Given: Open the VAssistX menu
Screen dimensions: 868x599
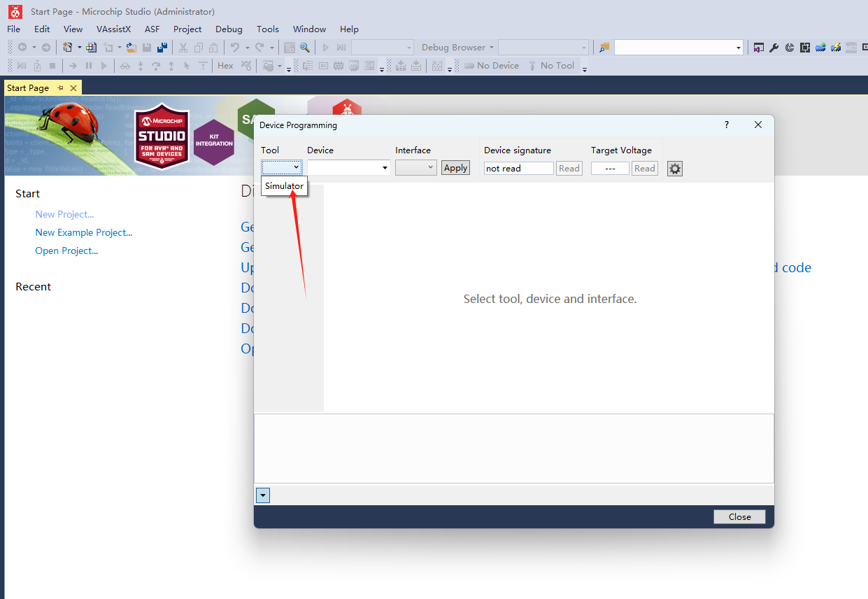Looking at the screenshot, I should [x=113, y=29].
